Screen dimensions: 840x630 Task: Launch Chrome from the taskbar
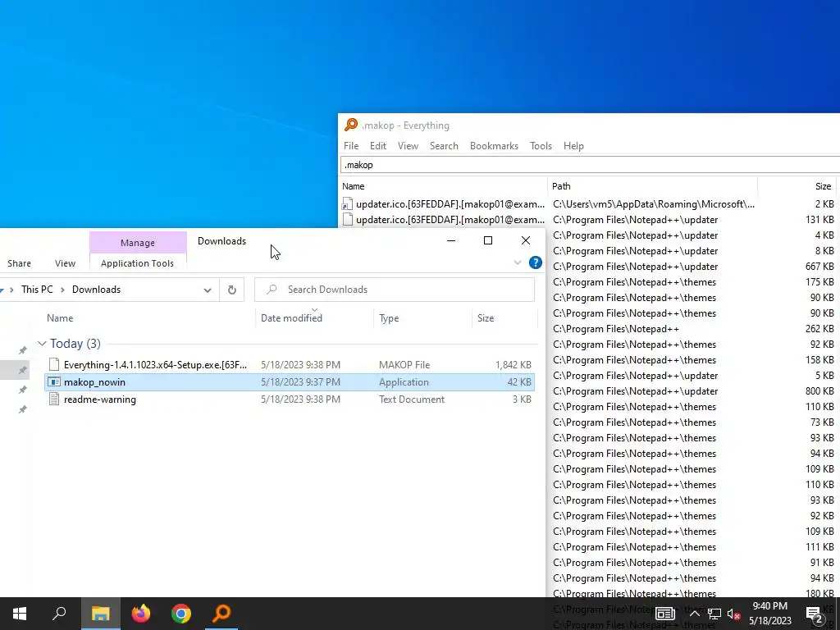click(x=181, y=614)
